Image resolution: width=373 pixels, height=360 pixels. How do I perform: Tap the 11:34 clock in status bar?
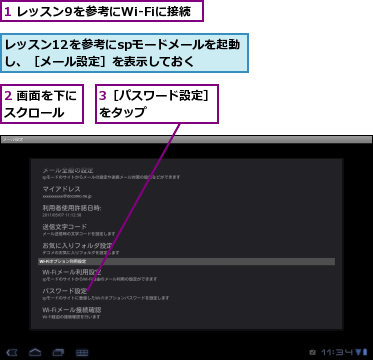click(x=337, y=352)
